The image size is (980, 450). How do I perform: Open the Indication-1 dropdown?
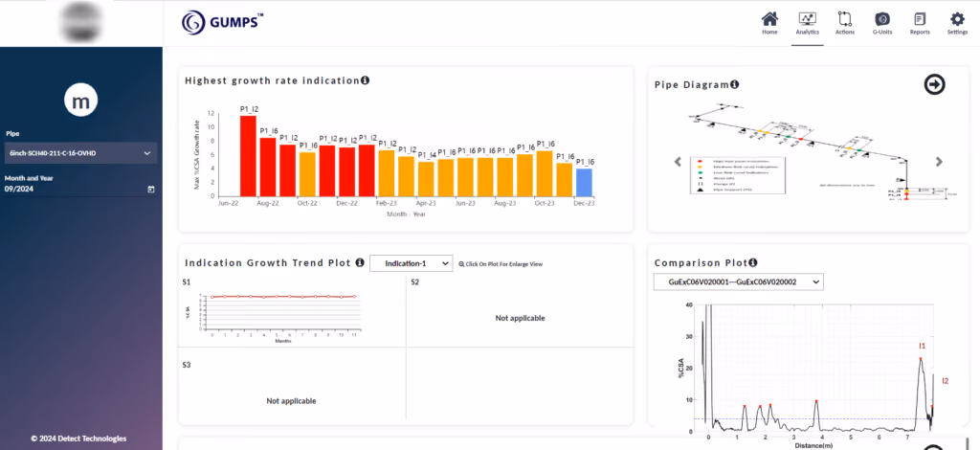click(412, 263)
